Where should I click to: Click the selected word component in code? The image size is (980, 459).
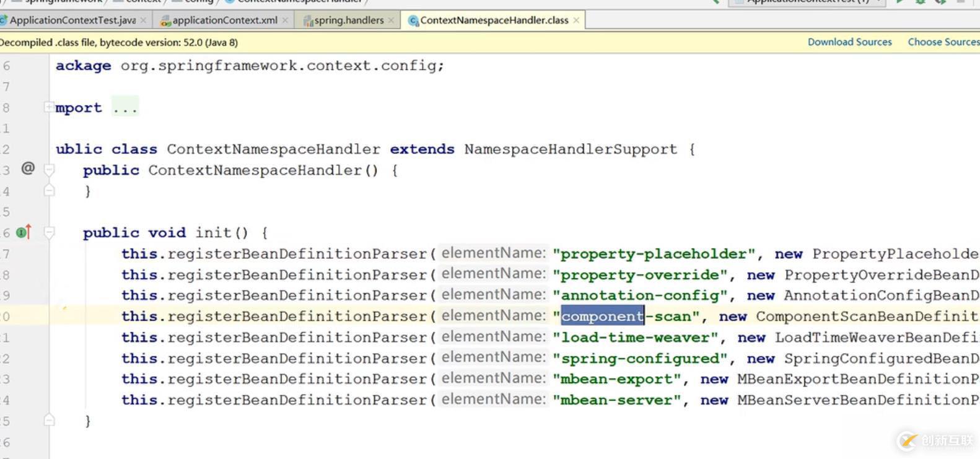[x=603, y=317]
